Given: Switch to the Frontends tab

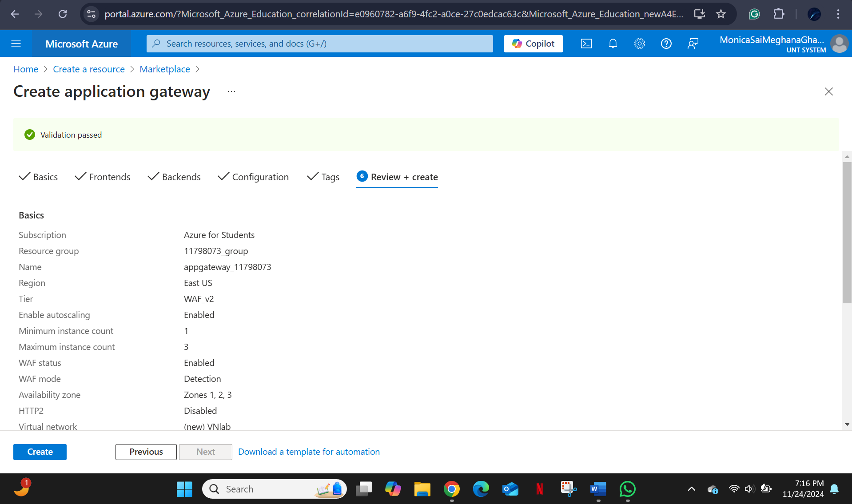Looking at the screenshot, I should 103,177.
